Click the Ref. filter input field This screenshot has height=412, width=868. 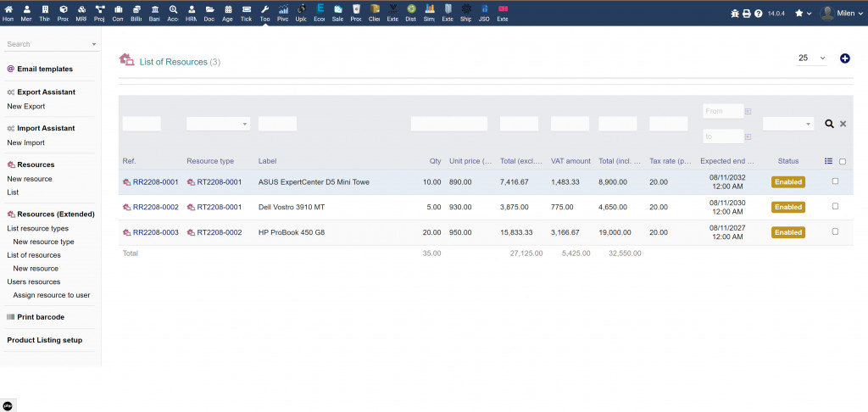[141, 124]
